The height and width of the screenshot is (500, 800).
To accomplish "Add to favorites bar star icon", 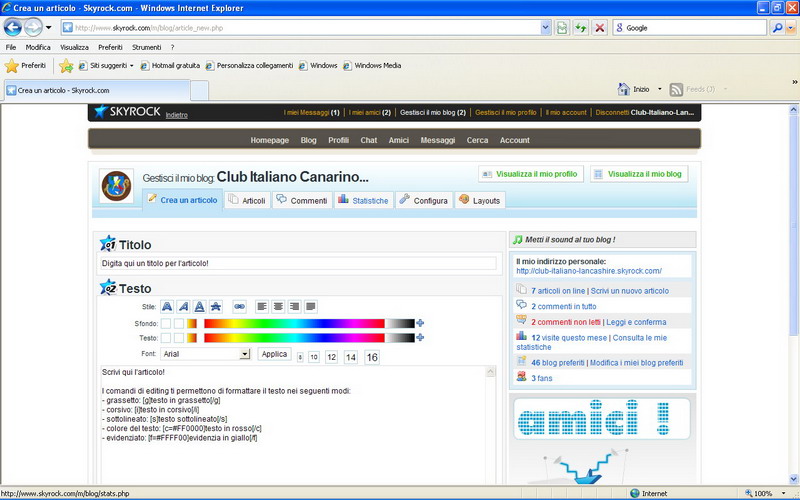I will 66,65.
